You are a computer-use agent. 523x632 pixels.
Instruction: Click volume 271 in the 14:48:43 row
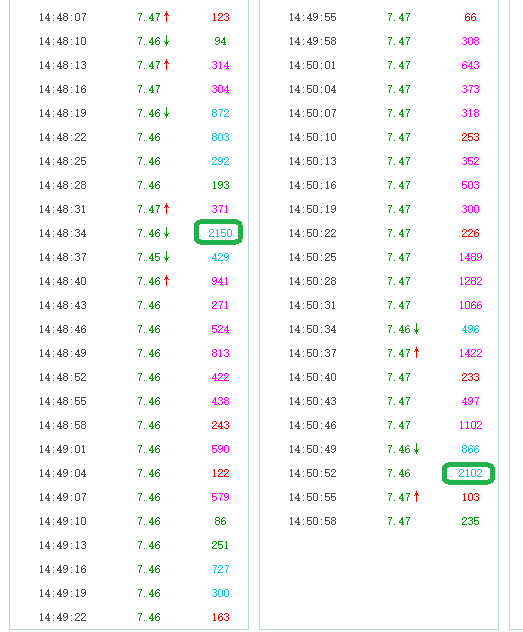(x=220, y=305)
